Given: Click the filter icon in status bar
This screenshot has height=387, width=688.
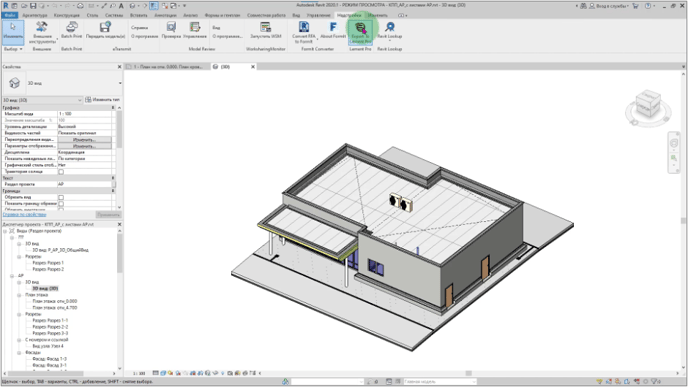Looking at the screenshot, I should [655, 382].
